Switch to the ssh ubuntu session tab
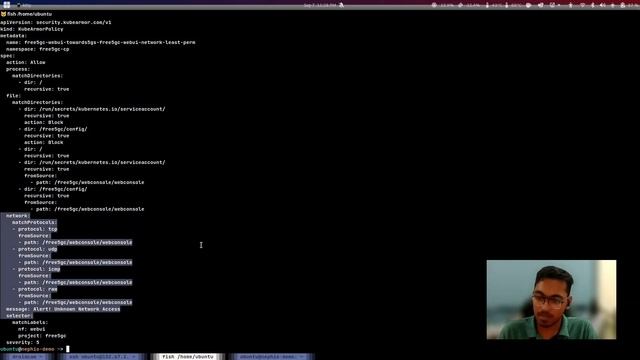640x360 pixels. point(102,356)
